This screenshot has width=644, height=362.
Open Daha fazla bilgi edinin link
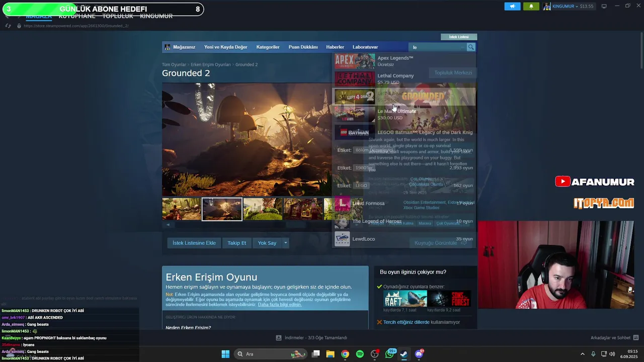coord(280,305)
